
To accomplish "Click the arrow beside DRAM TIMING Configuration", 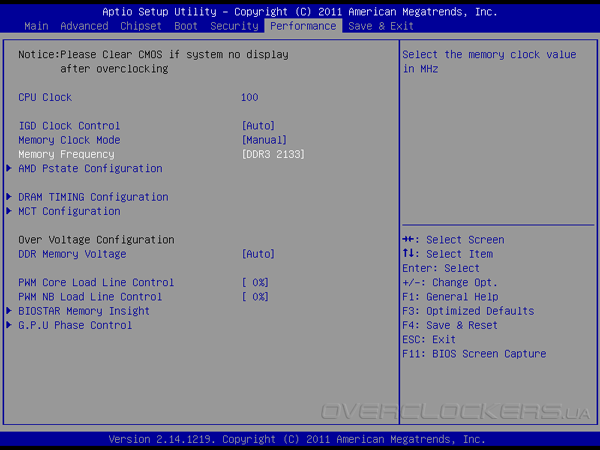I will click(x=9, y=197).
